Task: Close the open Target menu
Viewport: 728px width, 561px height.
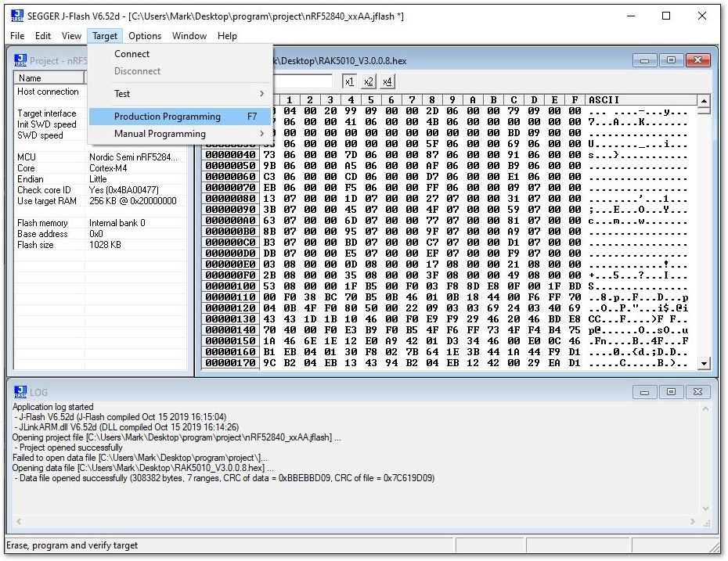Action: click(x=105, y=36)
